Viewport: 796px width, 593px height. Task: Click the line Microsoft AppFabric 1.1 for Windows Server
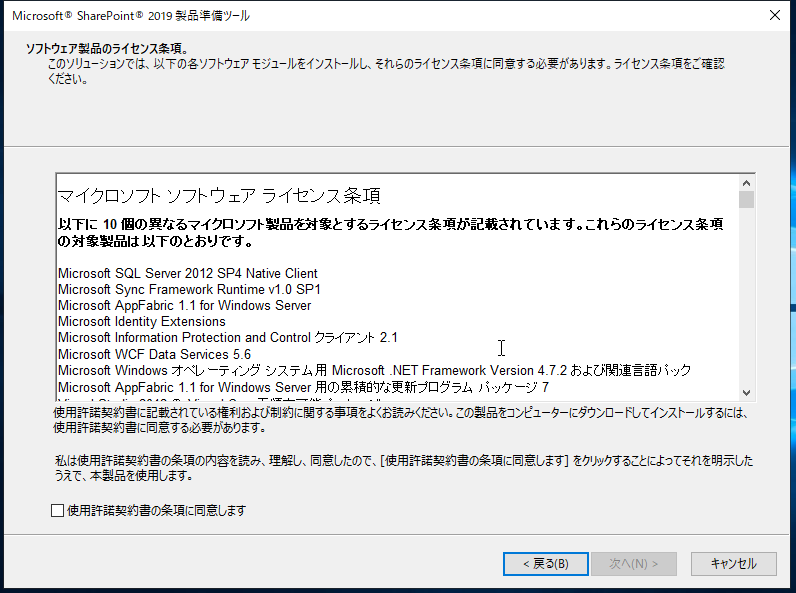(184, 306)
